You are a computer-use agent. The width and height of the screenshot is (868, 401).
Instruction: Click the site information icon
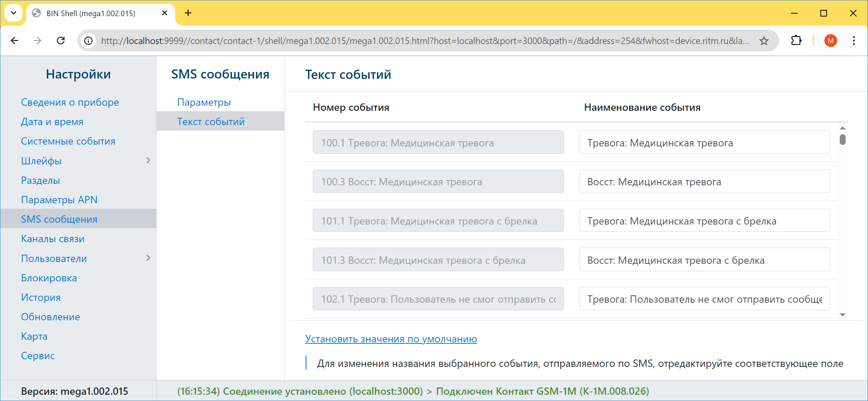(x=88, y=40)
